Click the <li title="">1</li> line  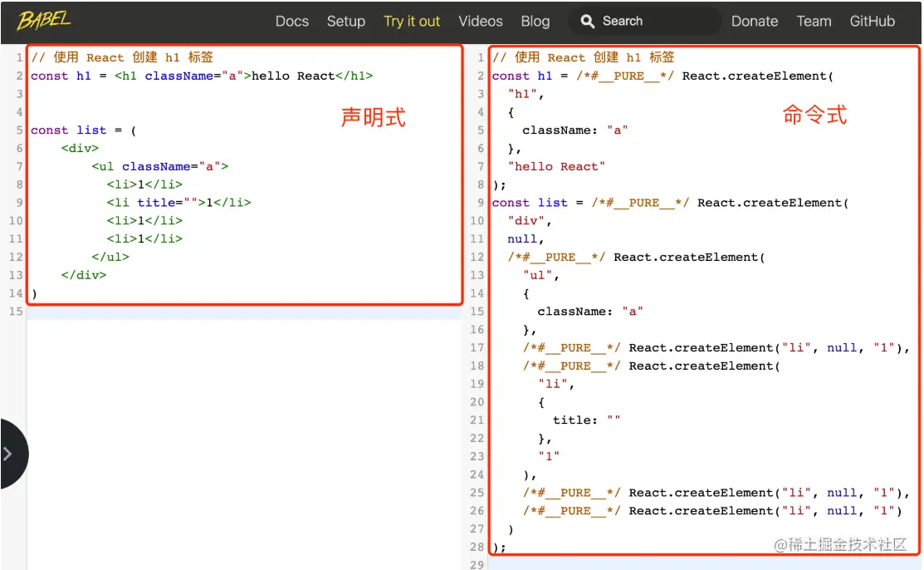(178, 203)
